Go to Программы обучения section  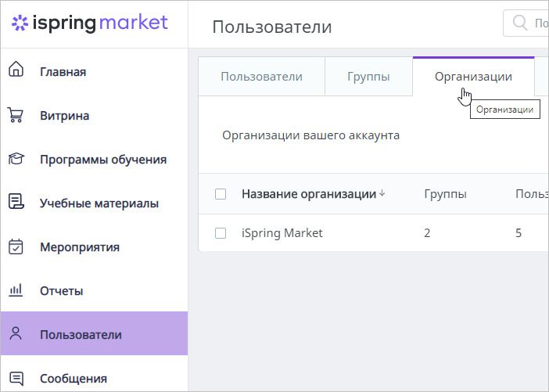tap(94, 159)
